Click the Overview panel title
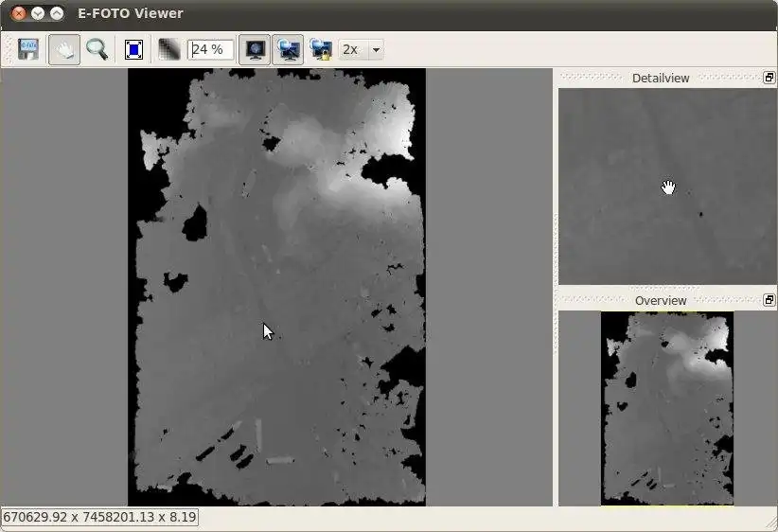Screen dimensions: 778x532 (661, 300)
